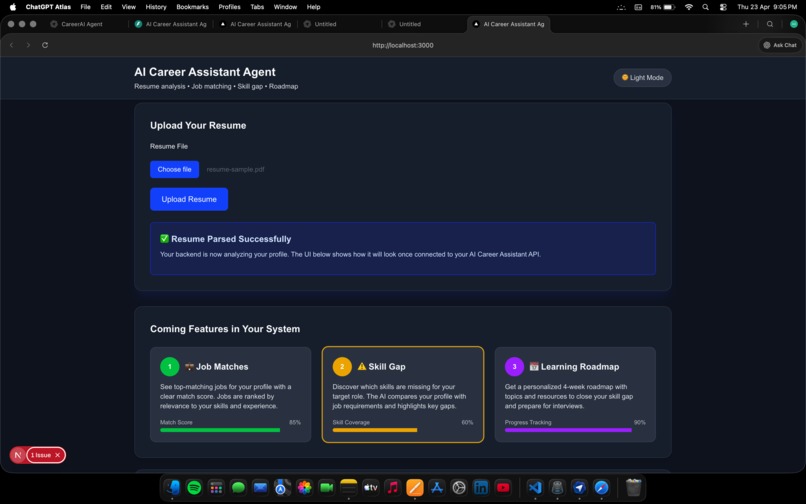806x504 pixels.
Task: Open the Next.js dev tools N icon
Action: click(x=18, y=455)
